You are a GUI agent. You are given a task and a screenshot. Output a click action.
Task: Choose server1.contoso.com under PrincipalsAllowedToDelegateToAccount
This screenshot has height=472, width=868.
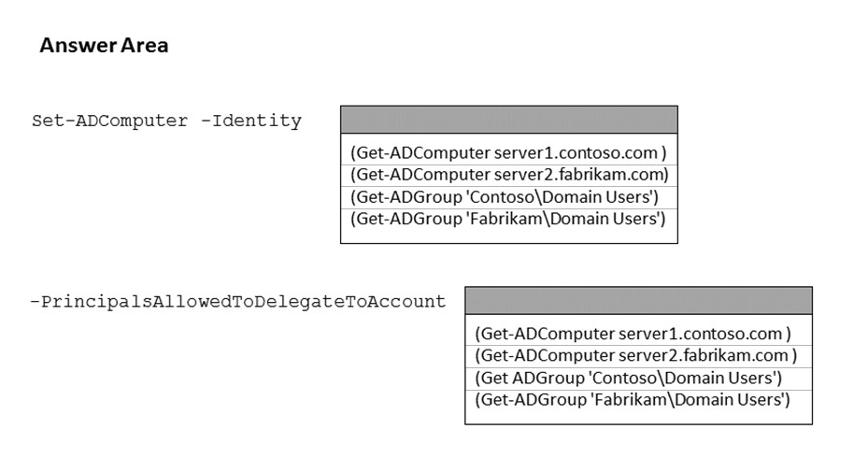click(x=633, y=333)
